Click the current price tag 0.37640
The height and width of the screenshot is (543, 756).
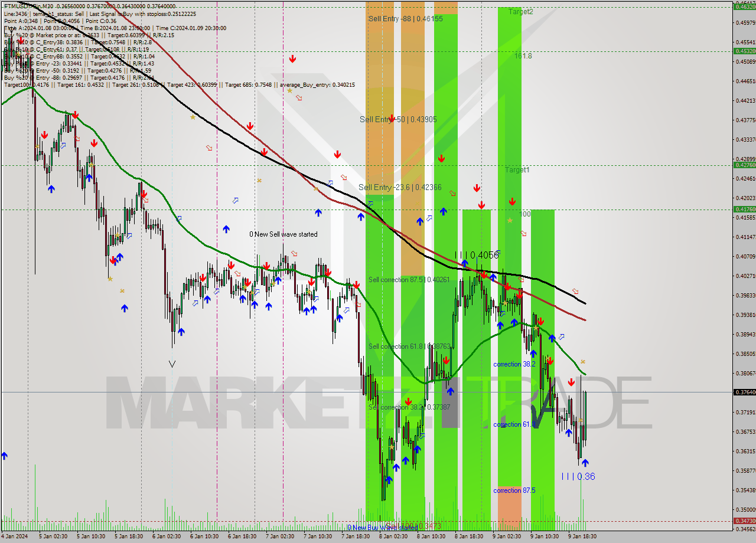744,392
